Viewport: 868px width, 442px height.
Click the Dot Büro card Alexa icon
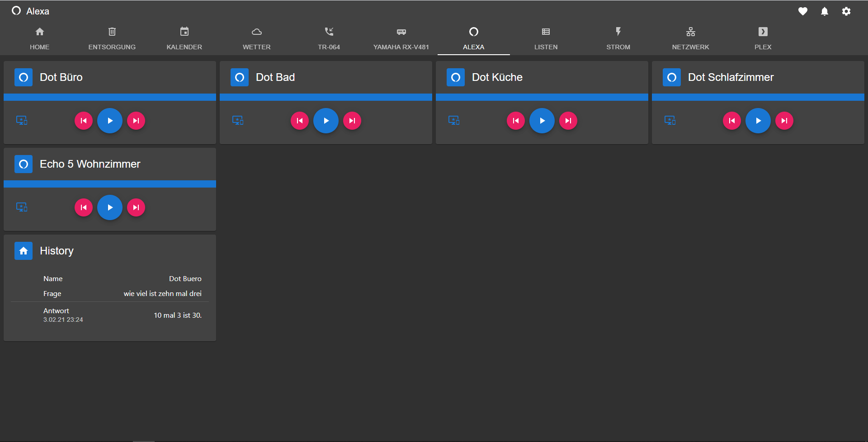pyautogui.click(x=24, y=77)
